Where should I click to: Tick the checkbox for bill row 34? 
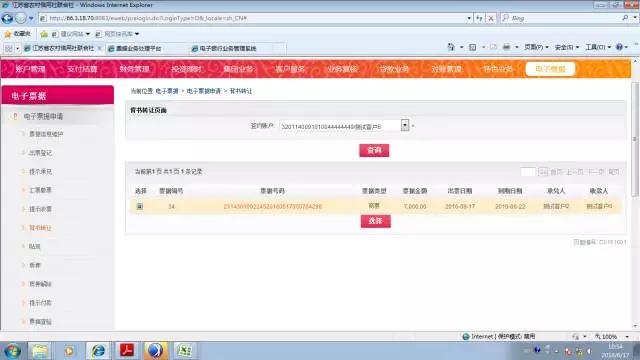[x=140, y=207]
